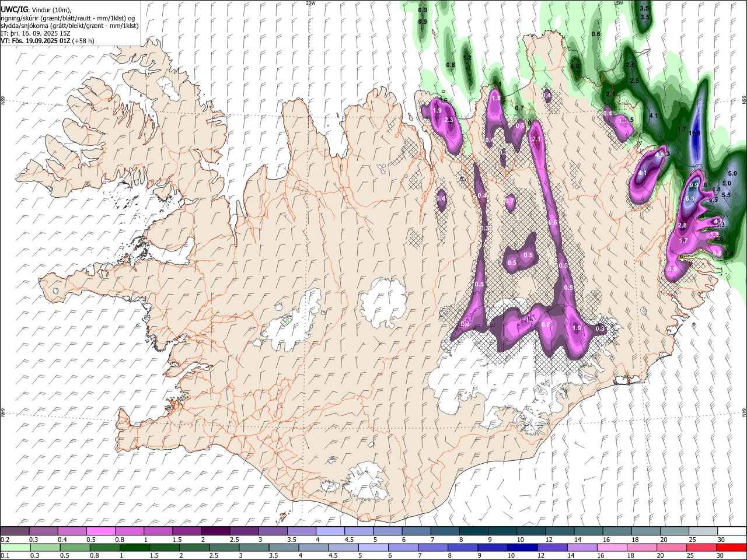Pick the dark green rain swatch between 1 and 1.5
This screenshot has height=560, width=747.
point(135,548)
